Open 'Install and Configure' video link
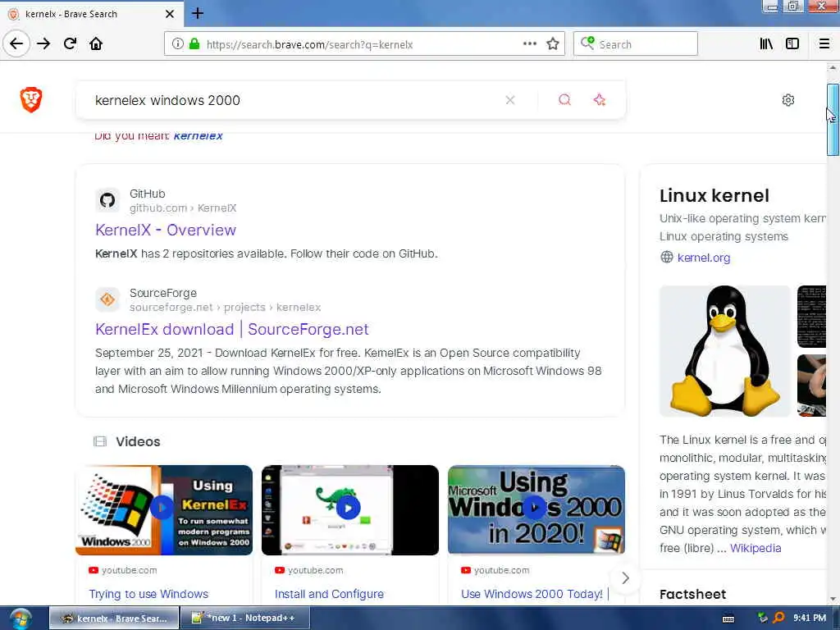Image resolution: width=840 pixels, height=630 pixels. [329, 594]
